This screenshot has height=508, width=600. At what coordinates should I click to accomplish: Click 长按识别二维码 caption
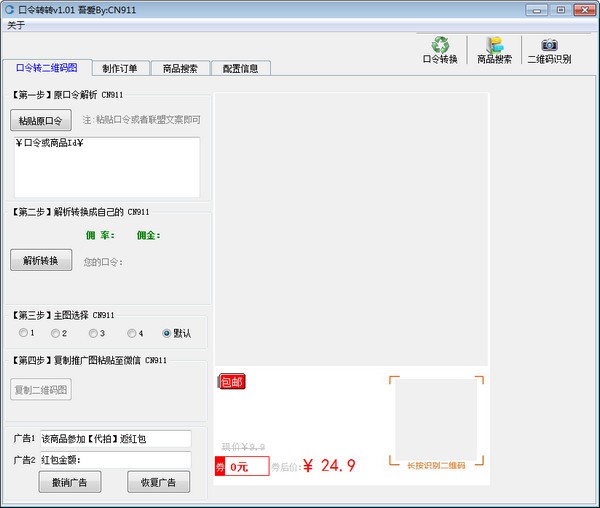click(436, 466)
